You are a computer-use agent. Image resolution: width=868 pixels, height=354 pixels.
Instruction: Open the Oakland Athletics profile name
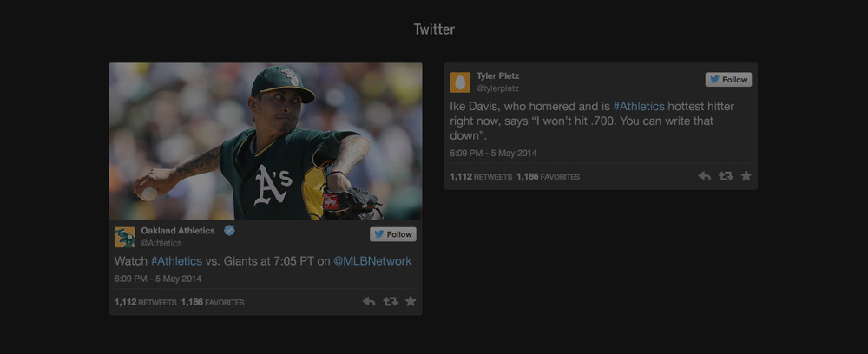point(178,231)
